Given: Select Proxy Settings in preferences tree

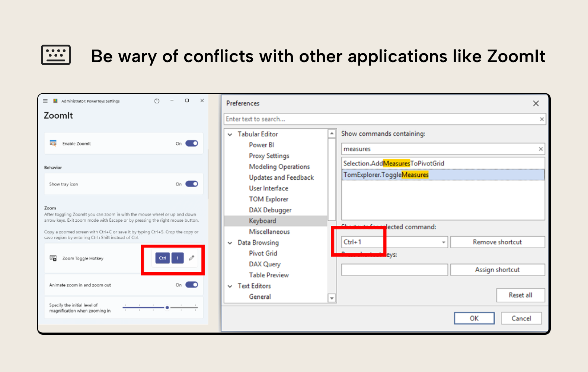Looking at the screenshot, I should click(269, 155).
